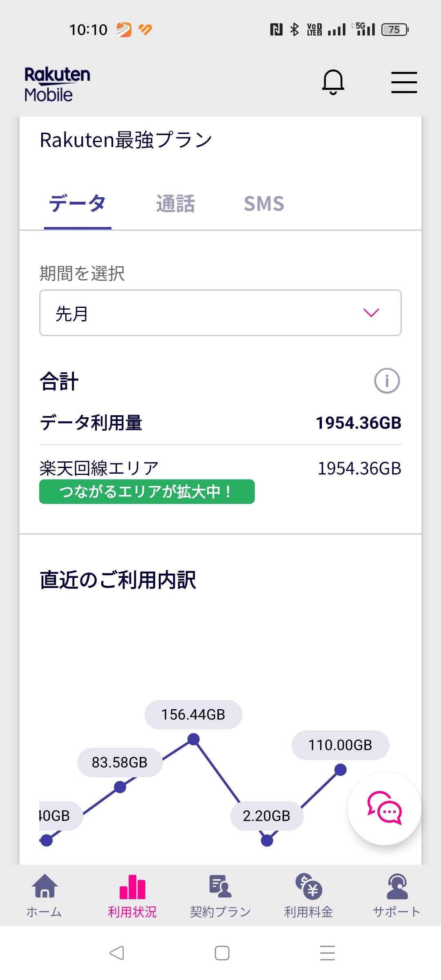Screen dimensions: 441x980
Task: Switch to the SMS tab
Action: (x=264, y=204)
